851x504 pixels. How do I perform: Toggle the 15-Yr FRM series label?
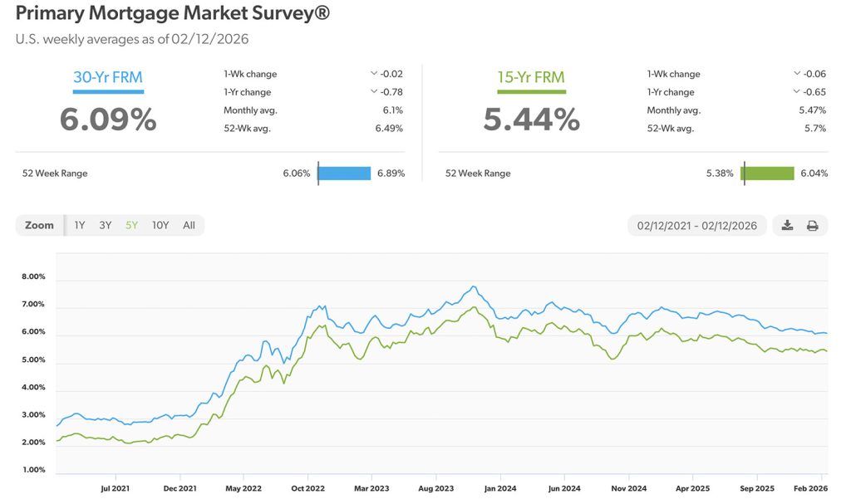point(531,78)
